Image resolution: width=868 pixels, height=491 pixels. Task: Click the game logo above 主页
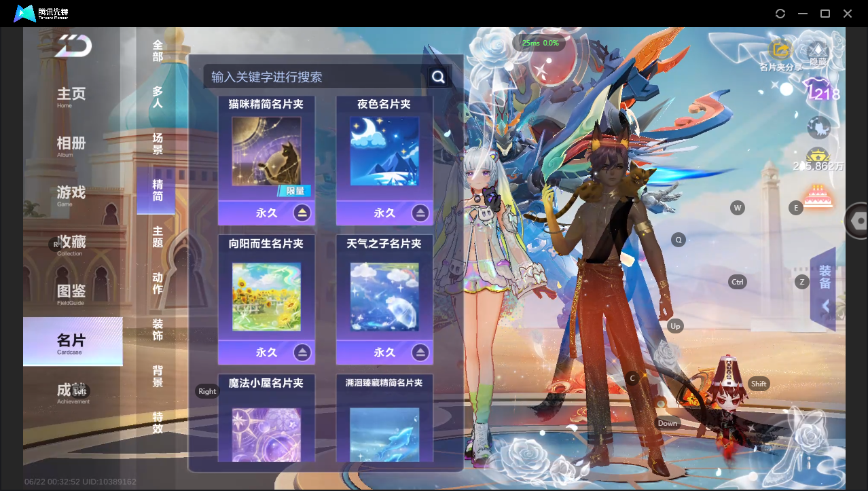pyautogui.click(x=73, y=46)
